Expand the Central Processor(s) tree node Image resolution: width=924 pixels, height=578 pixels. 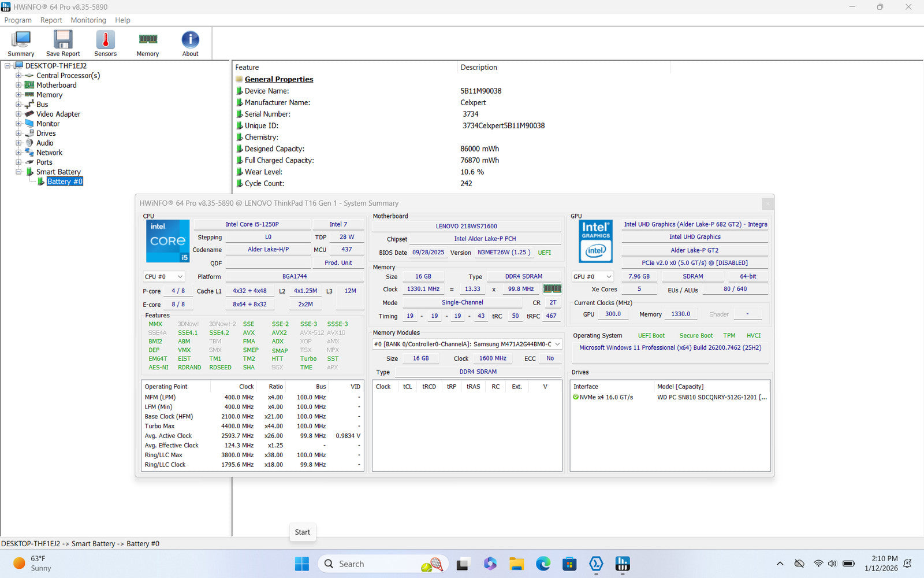[x=18, y=76]
